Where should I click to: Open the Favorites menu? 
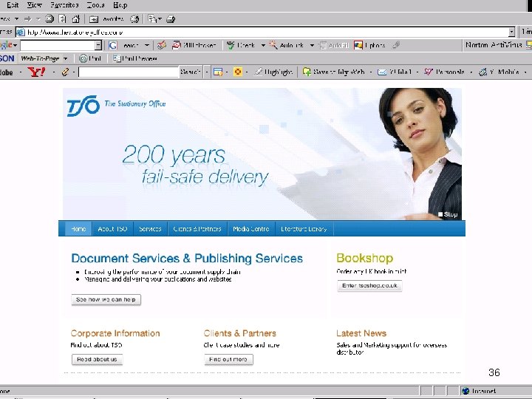tap(64, 5)
